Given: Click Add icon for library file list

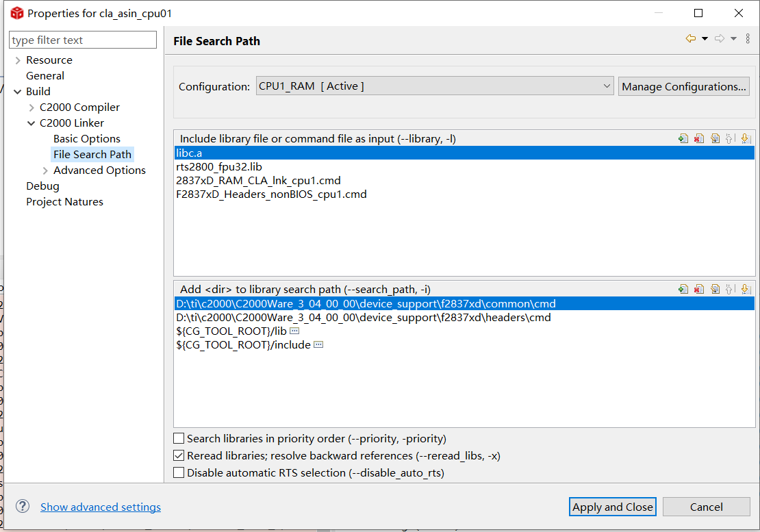Looking at the screenshot, I should [683, 138].
